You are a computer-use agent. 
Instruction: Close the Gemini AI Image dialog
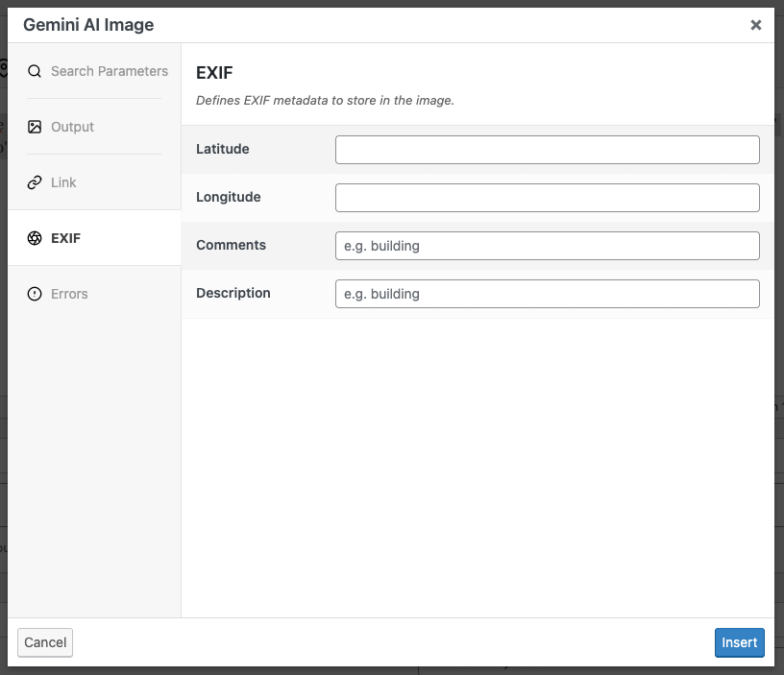coord(755,25)
